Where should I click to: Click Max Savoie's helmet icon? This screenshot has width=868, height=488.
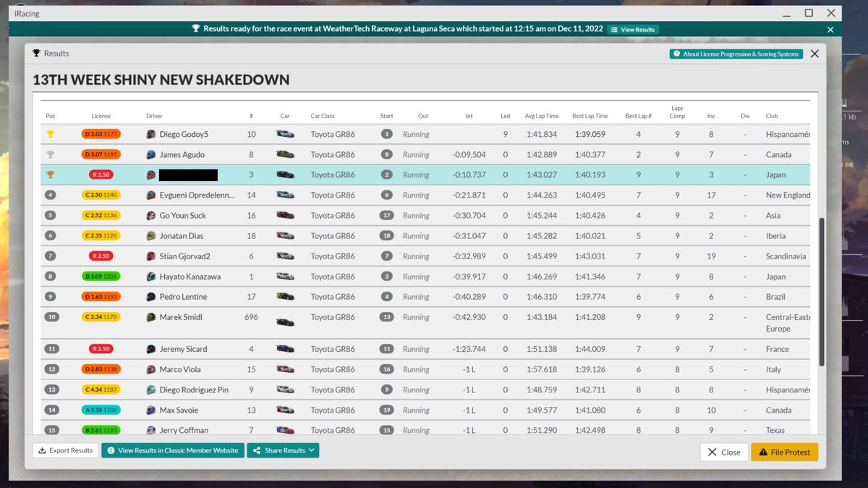coord(151,410)
